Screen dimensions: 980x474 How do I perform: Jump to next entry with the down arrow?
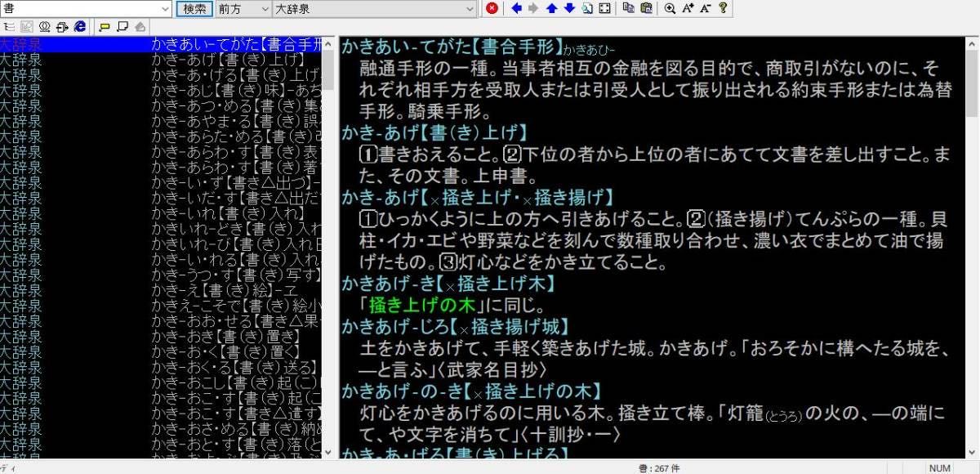[x=569, y=8]
